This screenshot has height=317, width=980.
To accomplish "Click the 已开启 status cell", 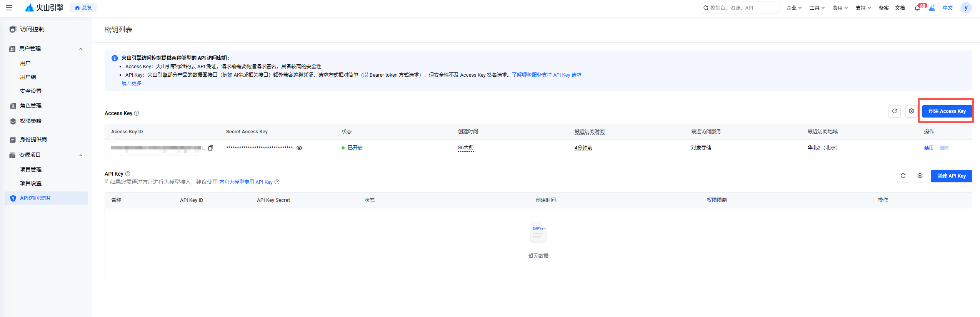I will (352, 148).
